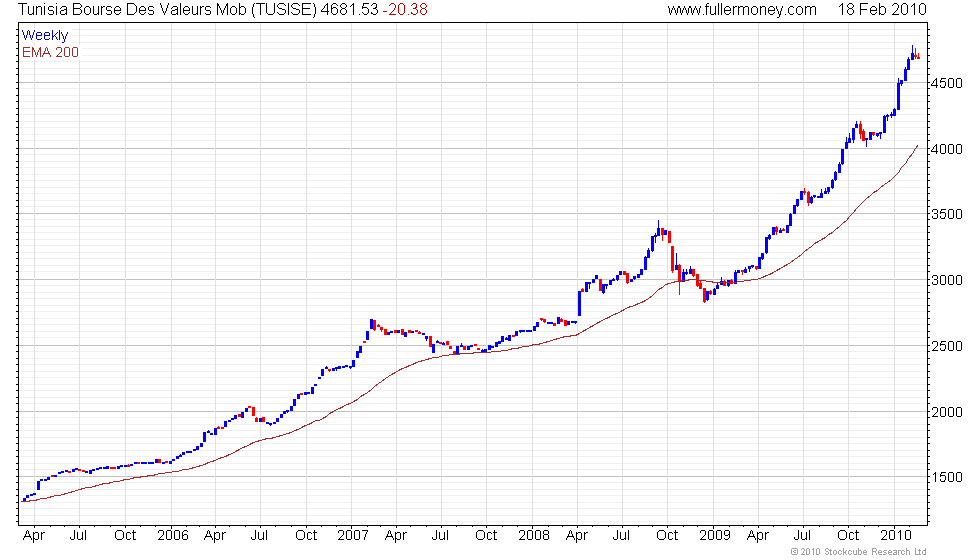
Task: Click the 2010 x-axis year label
Action: (896, 536)
